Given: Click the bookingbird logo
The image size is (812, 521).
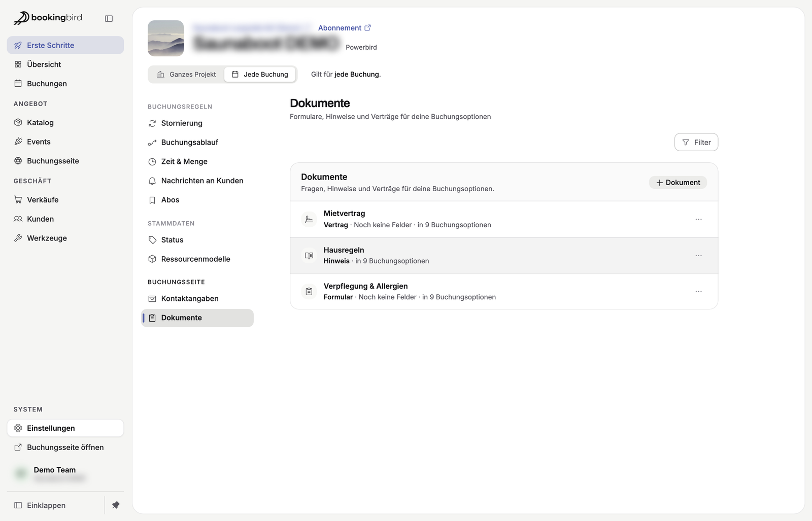Looking at the screenshot, I should tap(48, 18).
